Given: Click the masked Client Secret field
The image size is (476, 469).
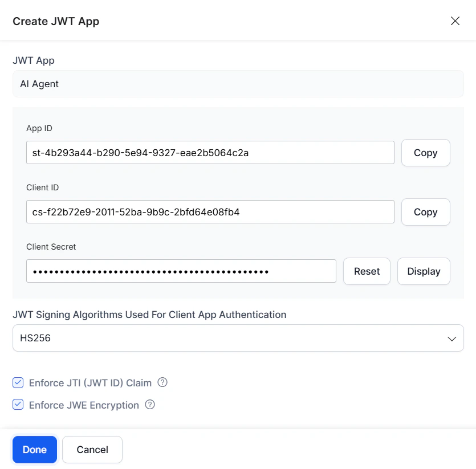Looking at the screenshot, I should coord(181,271).
